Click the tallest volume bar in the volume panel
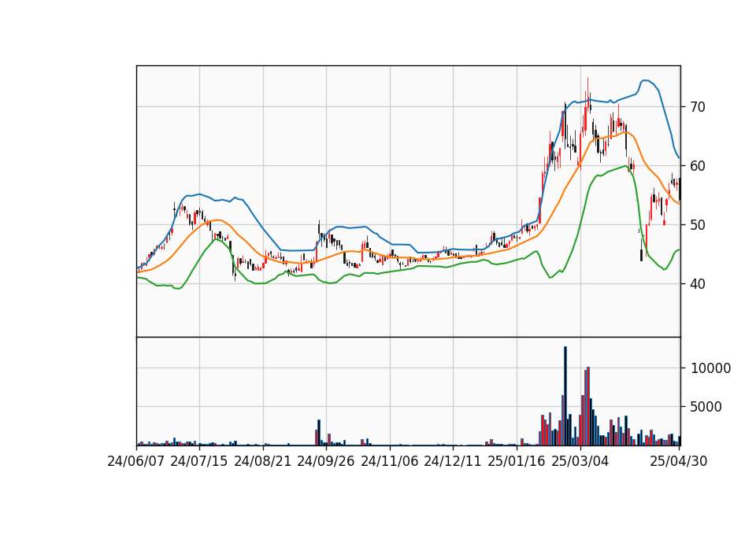 [x=565, y=396]
